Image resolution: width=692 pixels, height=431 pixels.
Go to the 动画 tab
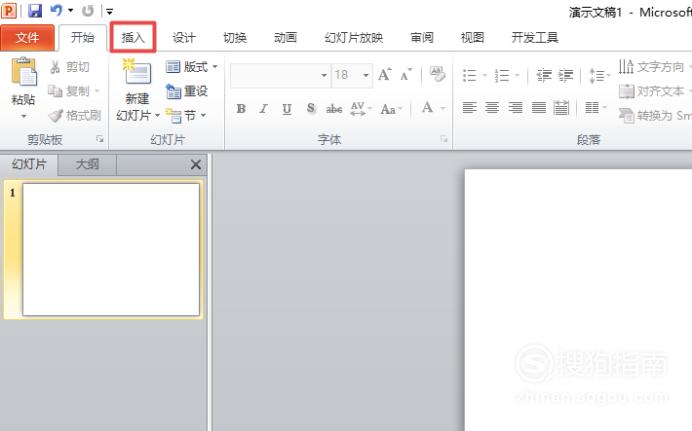286,38
